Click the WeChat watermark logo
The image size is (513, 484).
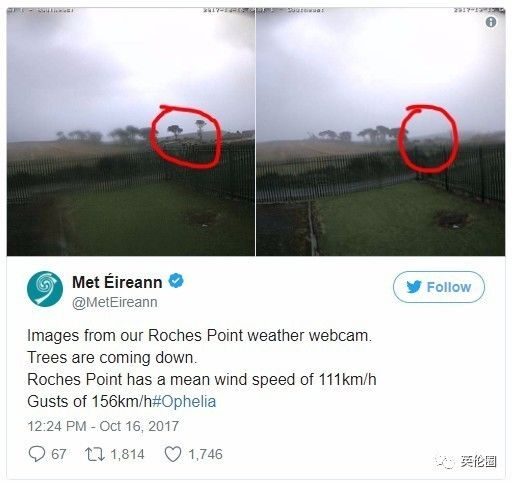445,462
